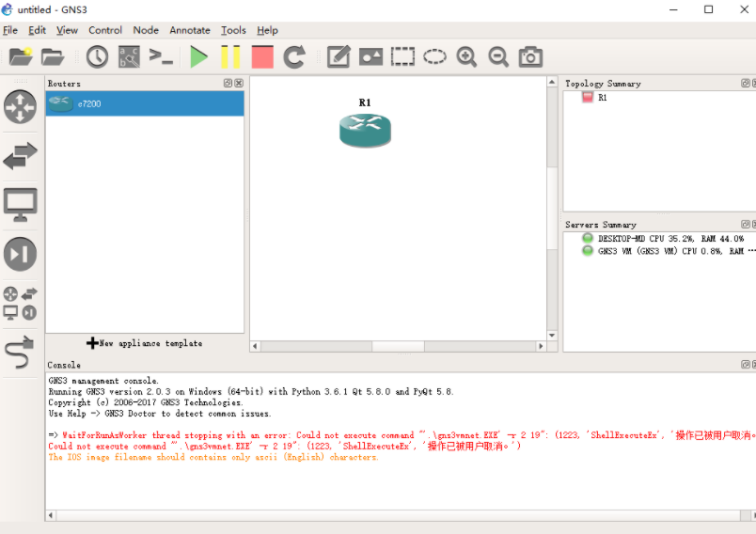Click canvas vertical scrollbar down arrow
The image size is (756, 534).
(552, 336)
